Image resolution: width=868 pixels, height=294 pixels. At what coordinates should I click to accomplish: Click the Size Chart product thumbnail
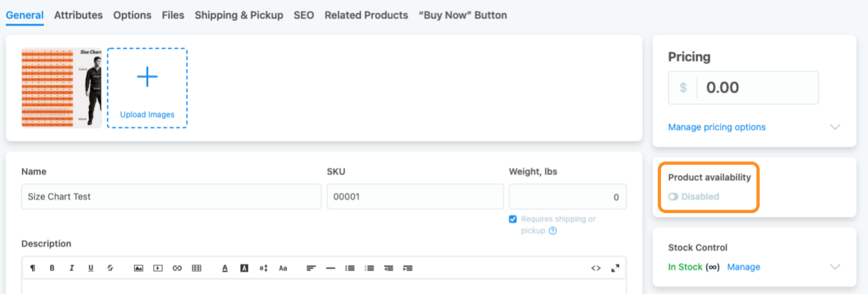coord(62,88)
